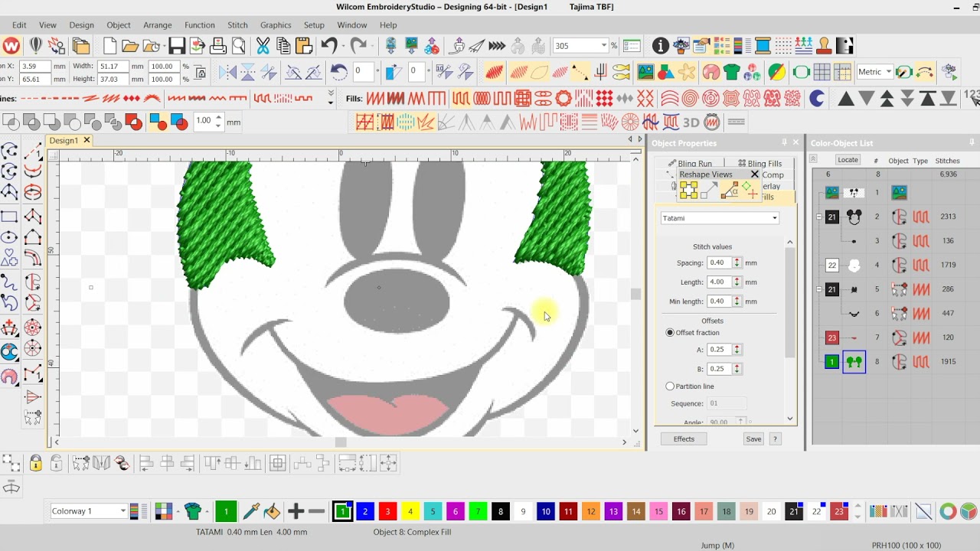Open the Colorway 1 dropdown
Screen dimensions: 980x551
pyautogui.click(x=122, y=511)
